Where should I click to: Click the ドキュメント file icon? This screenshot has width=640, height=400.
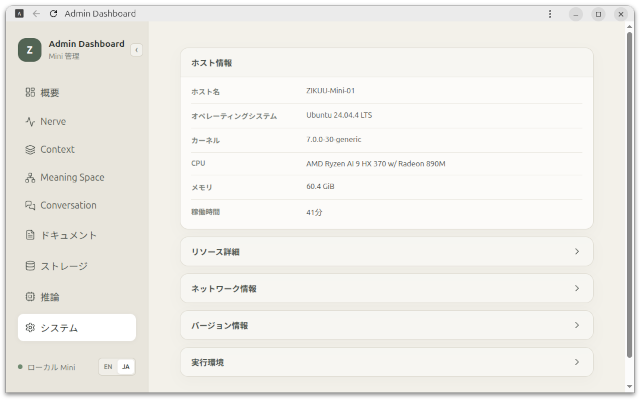pos(30,235)
